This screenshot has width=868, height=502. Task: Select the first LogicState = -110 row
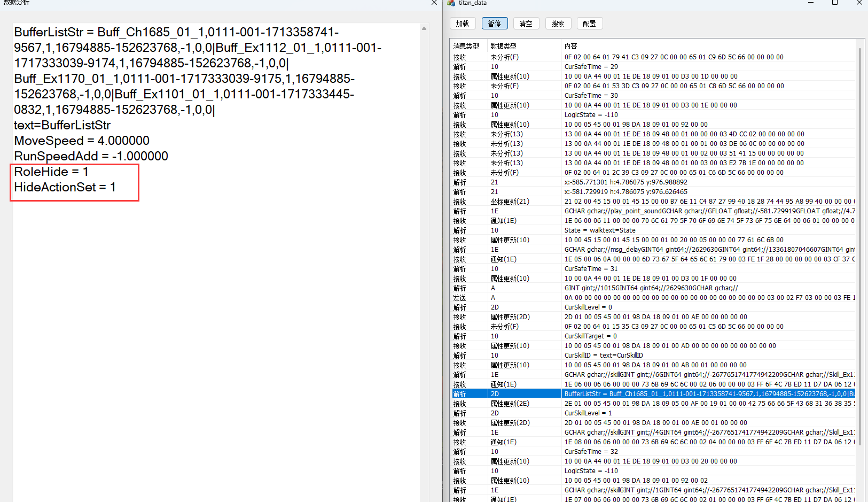(654, 115)
